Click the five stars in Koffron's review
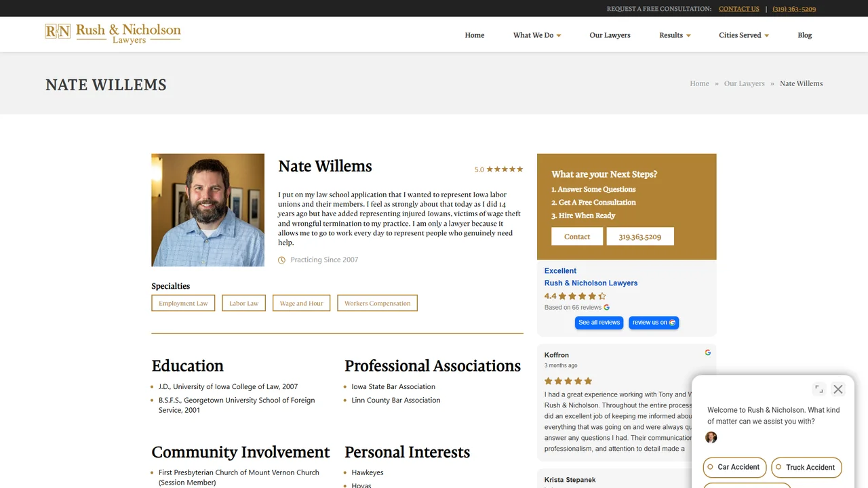Viewport: 868px width, 488px height. (x=568, y=381)
